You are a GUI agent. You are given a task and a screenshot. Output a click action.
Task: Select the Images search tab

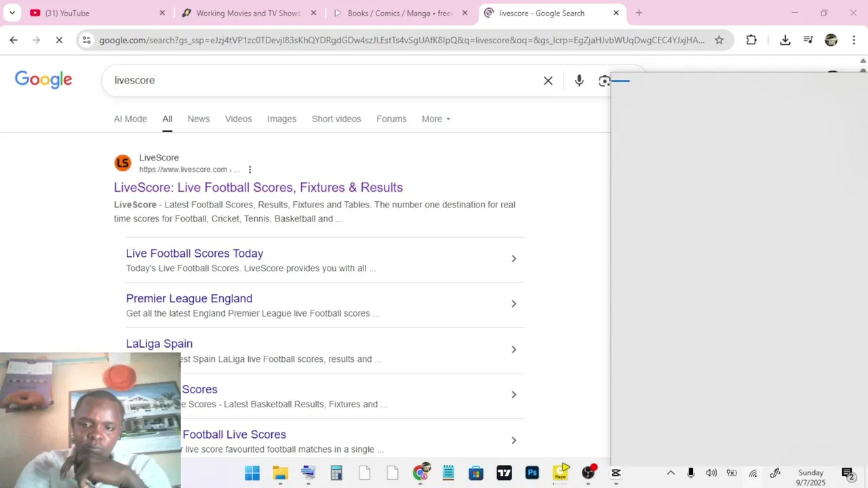(x=282, y=119)
